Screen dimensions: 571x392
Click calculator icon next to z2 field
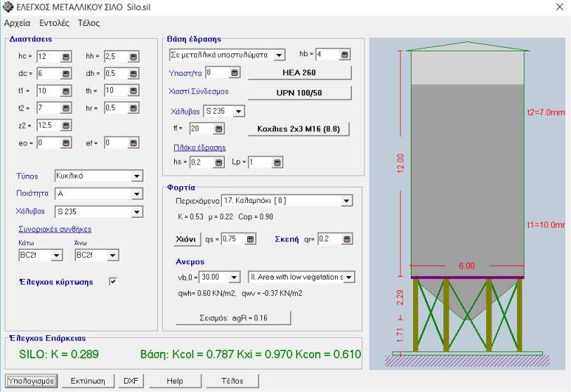pyautogui.click(x=66, y=126)
